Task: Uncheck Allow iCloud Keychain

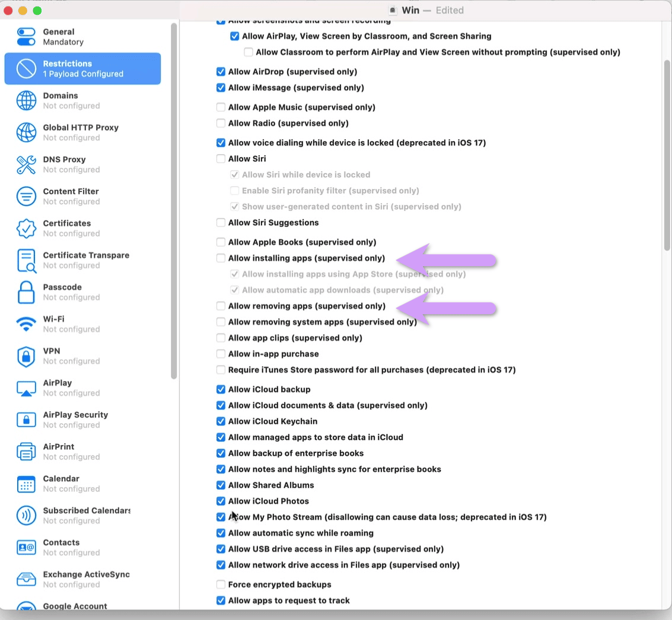Action: click(x=221, y=421)
